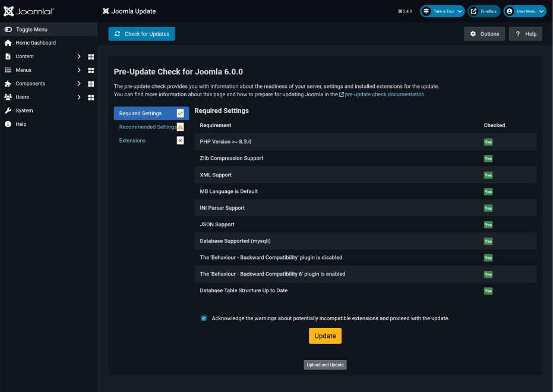
Task: Go to Home Dashboard in sidebar
Action: point(36,43)
